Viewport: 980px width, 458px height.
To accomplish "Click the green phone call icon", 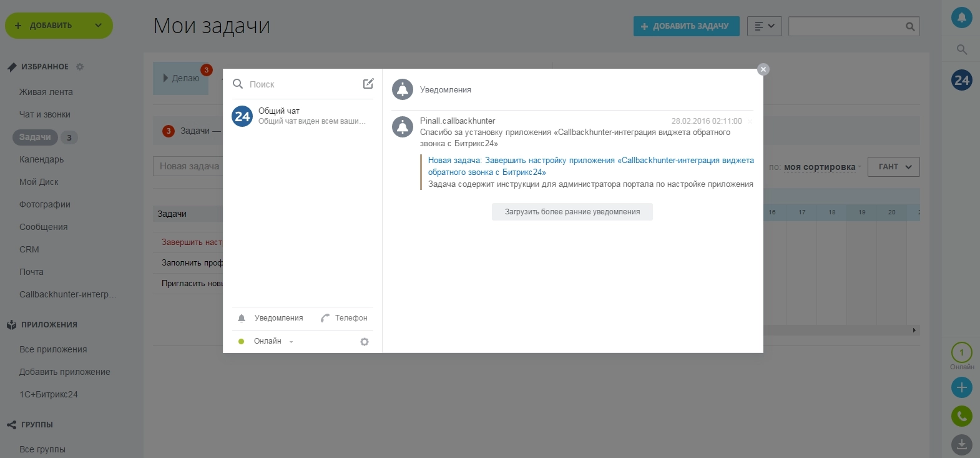I will pos(961,416).
